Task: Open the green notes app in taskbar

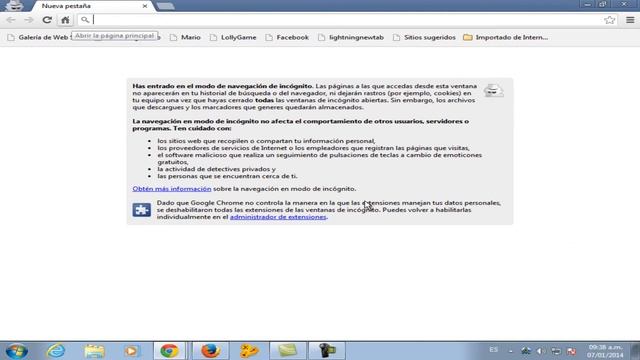Action: click(x=288, y=351)
